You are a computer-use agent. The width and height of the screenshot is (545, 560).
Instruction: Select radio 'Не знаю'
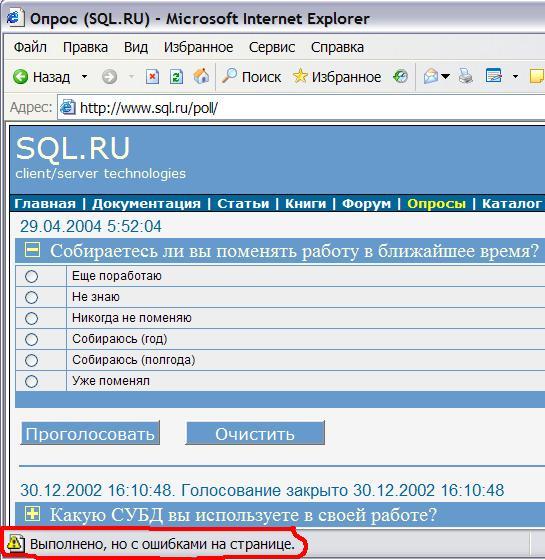(31, 297)
